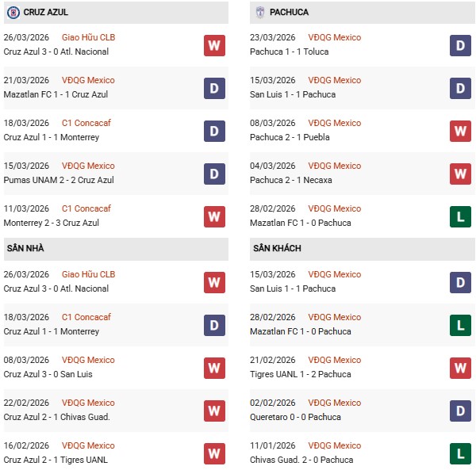Open C1 Concacaf link above Monterrey 2-3 Cruz Azul
Screen dimensions: 476x470
click(x=86, y=208)
